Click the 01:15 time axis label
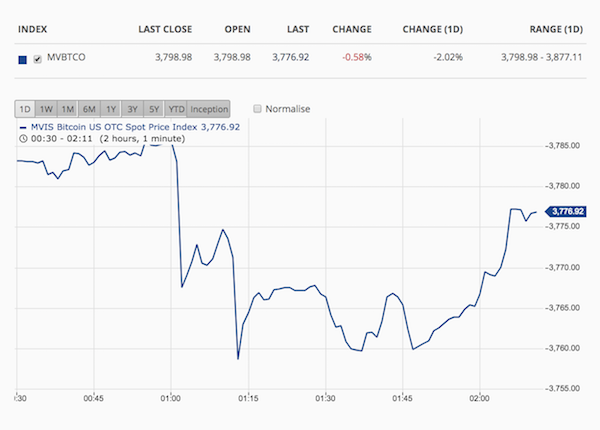The image size is (600, 430). [248, 399]
